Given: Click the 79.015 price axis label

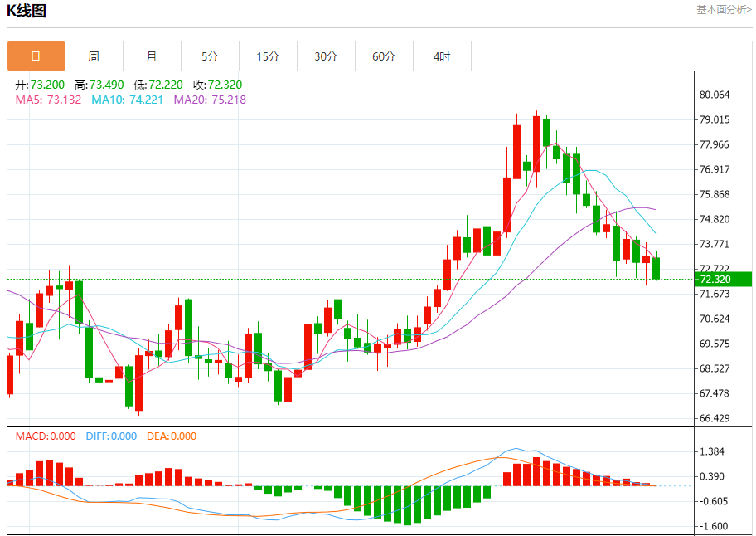Looking at the screenshot, I should point(715,119).
